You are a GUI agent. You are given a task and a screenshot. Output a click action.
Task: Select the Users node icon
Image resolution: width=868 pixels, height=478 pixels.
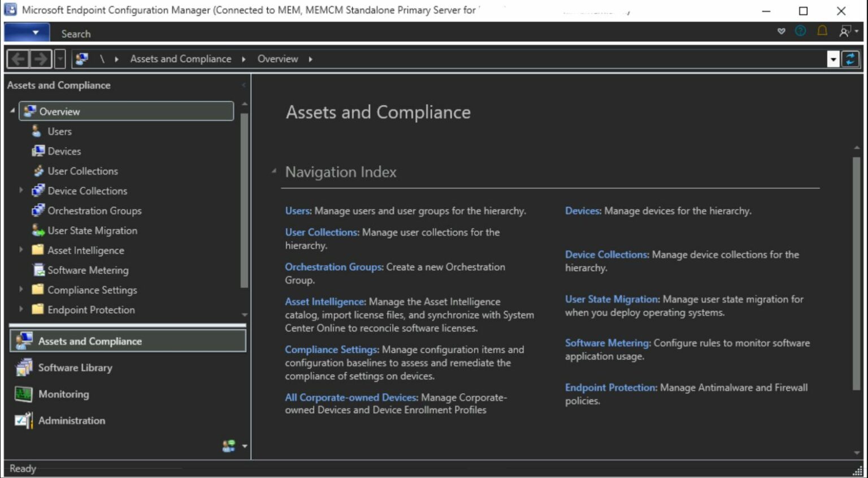[x=37, y=131]
